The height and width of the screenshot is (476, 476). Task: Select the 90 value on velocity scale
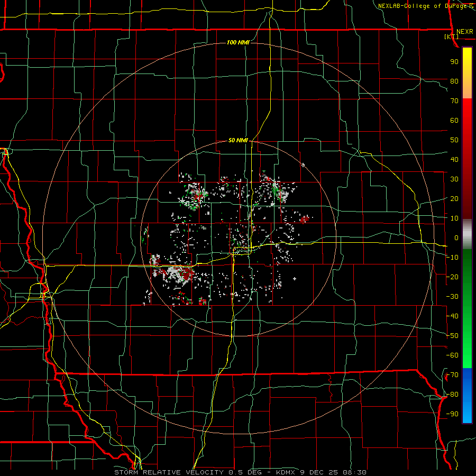pos(454,62)
